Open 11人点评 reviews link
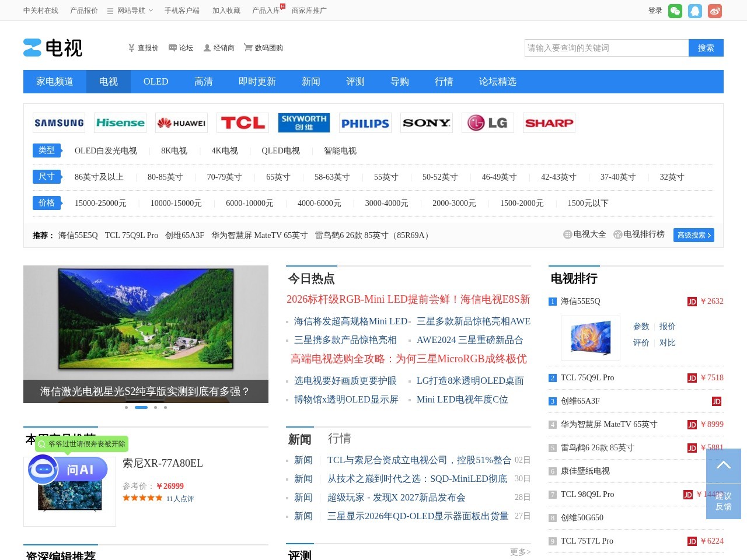The image size is (747, 560). (x=180, y=499)
